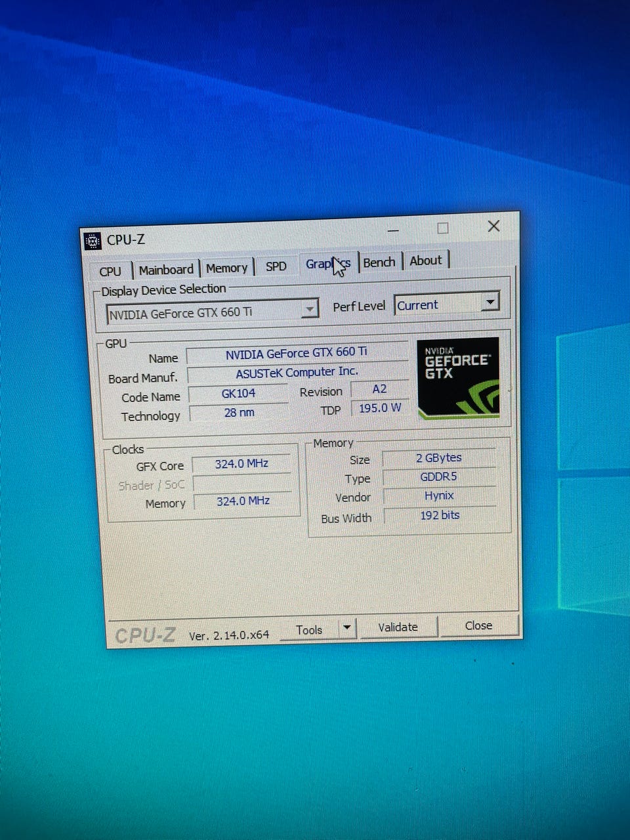
Task: Show the About tab
Action: coord(426,261)
